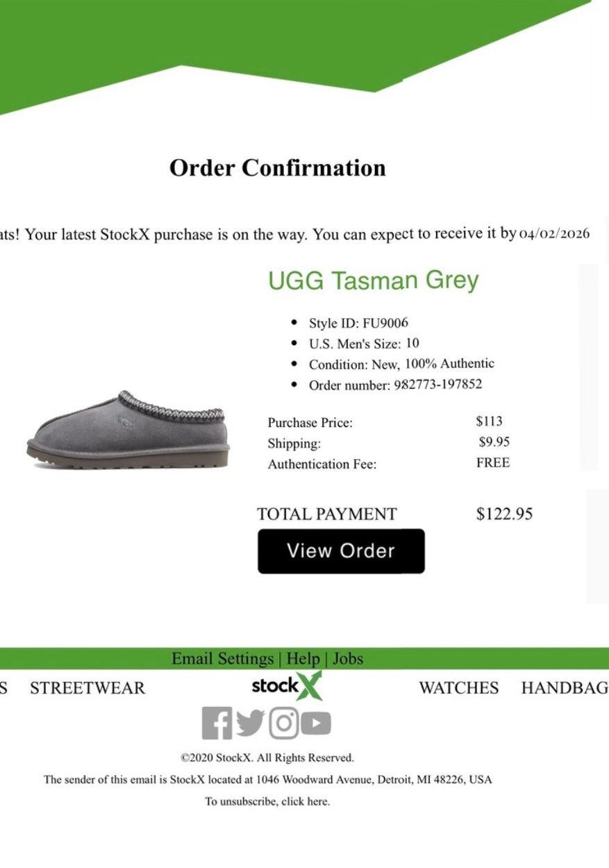Click the Total Payment amount $122.95

pyautogui.click(x=504, y=514)
